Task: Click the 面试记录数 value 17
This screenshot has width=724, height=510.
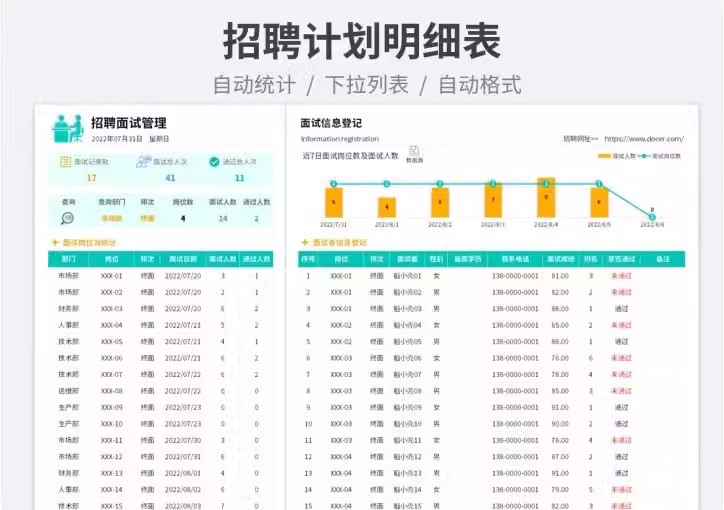Action: point(91,178)
